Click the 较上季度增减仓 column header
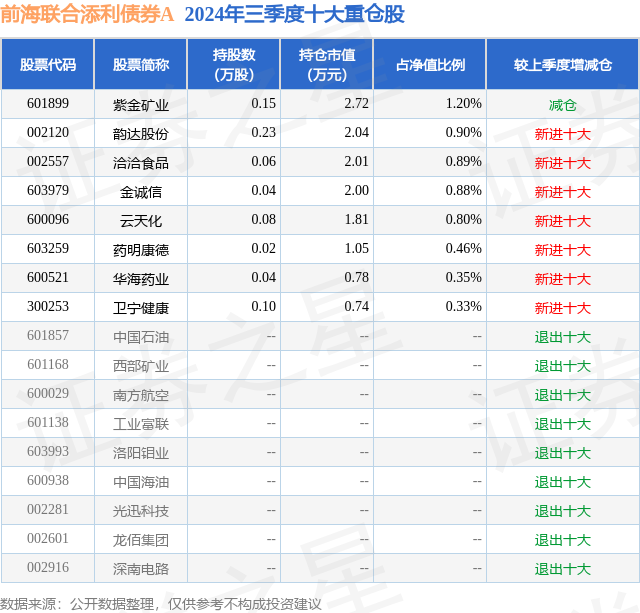 point(563,64)
